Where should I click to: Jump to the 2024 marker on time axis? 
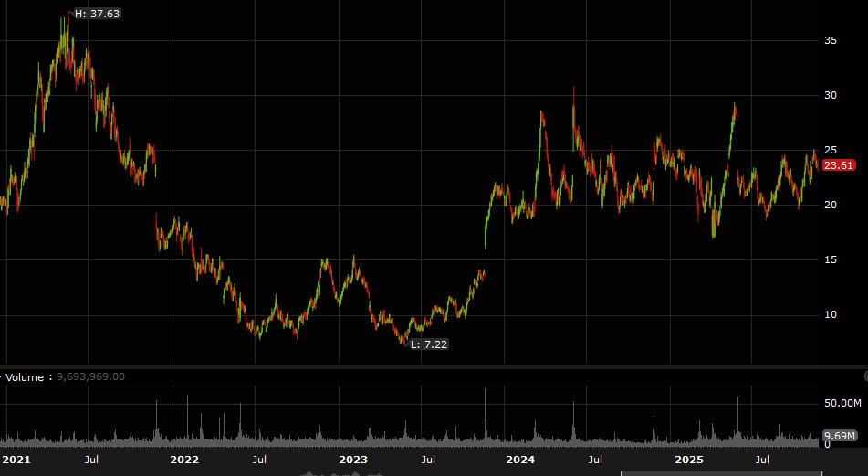click(520, 460)
